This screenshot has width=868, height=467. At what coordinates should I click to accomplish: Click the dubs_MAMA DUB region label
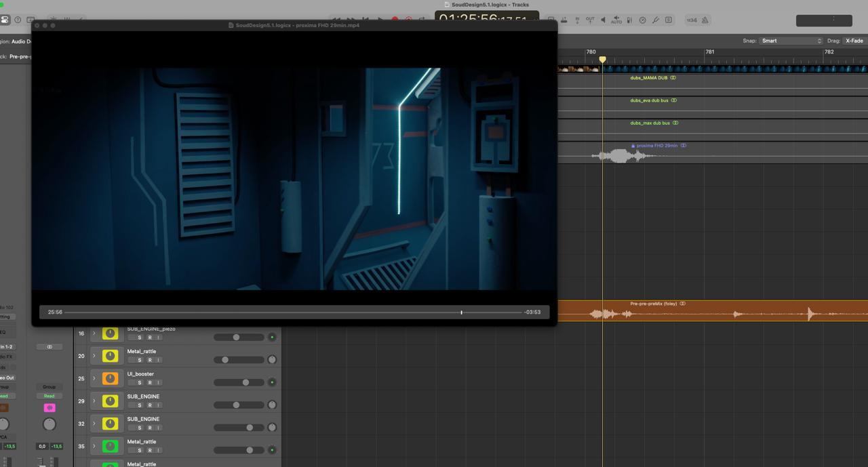pos(649,78)
